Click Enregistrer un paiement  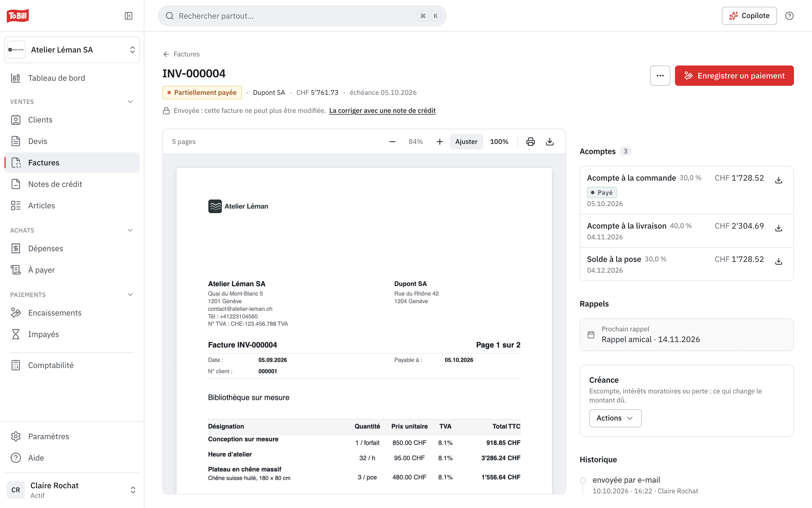click(x=734, y=76)
